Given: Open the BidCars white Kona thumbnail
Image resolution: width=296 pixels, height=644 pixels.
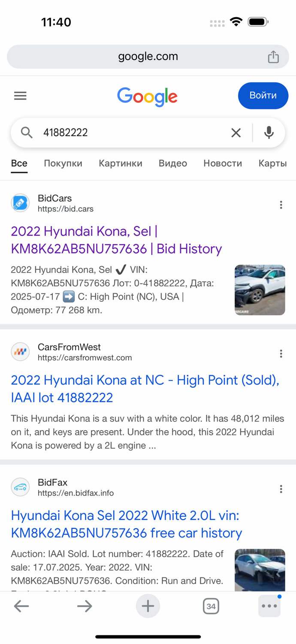Looking at the screenshot, I should click(260, 290).
